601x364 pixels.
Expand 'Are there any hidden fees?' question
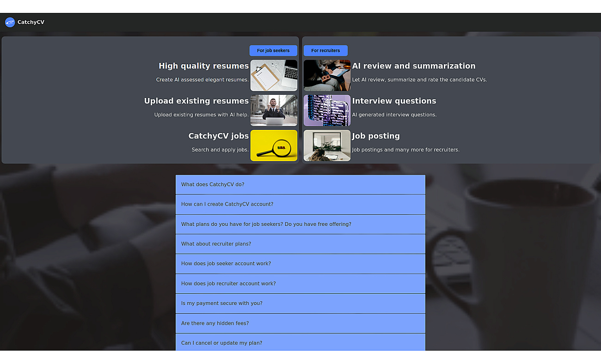point(300,323)
